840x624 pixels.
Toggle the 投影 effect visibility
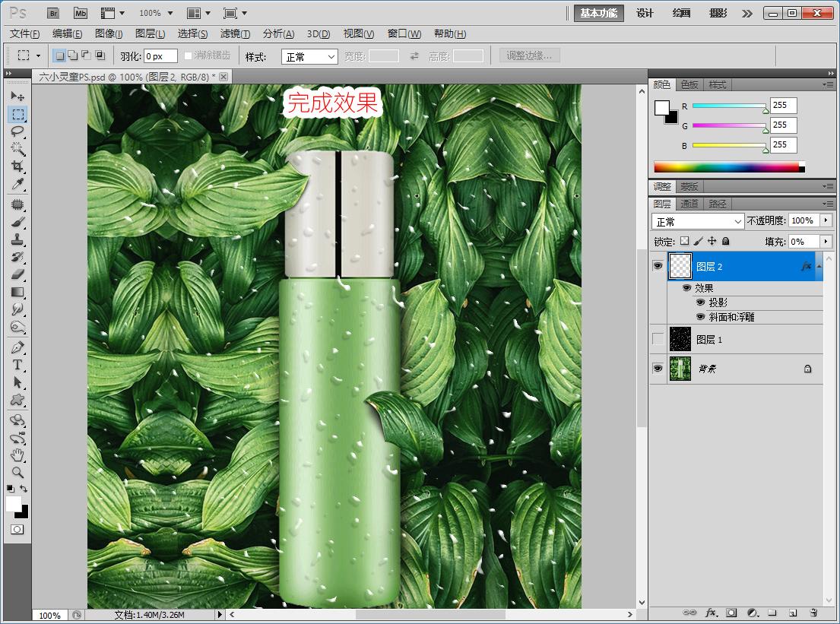pos(701,302)
